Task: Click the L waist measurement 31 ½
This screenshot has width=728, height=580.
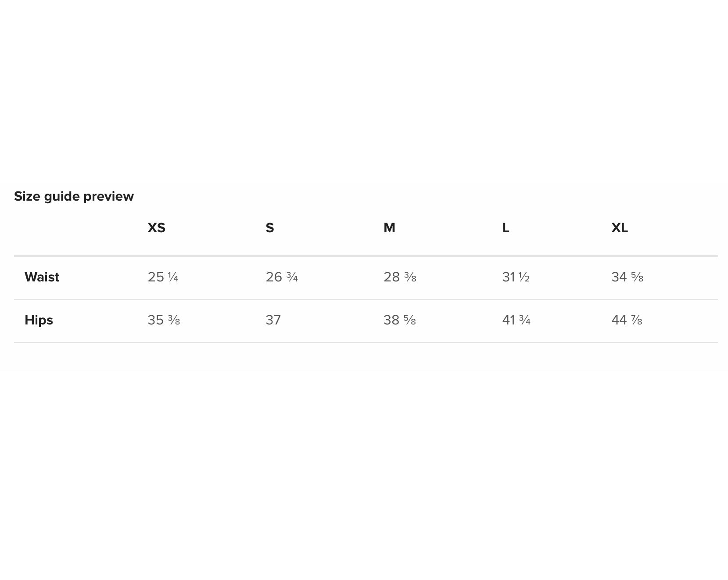Action: tap(516, 277)
